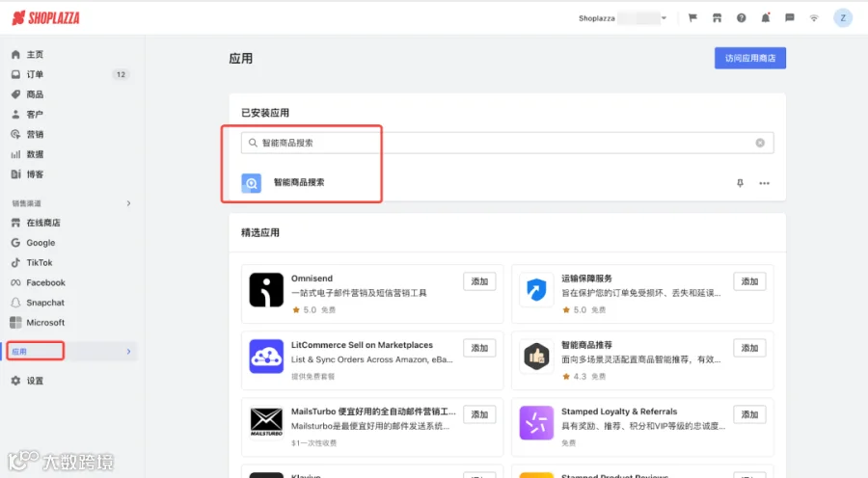Open Stamped Loyalty & Referrals title

point(619,412)
